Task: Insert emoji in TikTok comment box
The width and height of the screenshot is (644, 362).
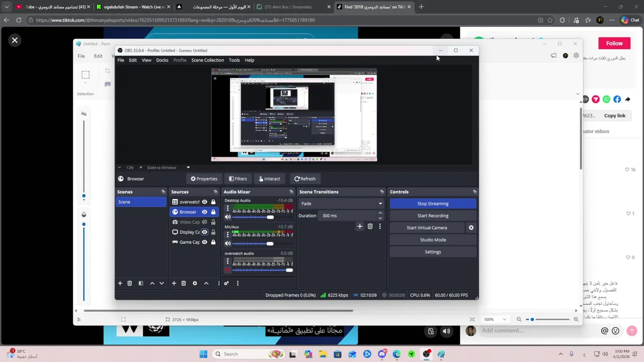Action: (615, 331)
